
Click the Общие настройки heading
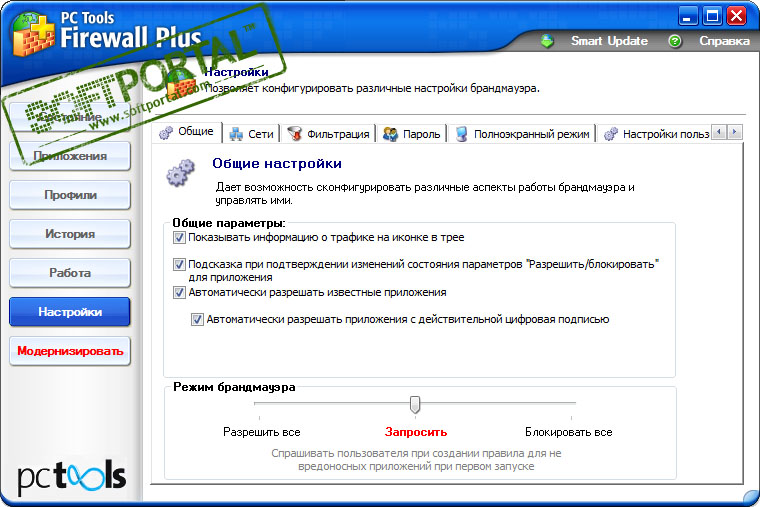pos(277,163)
